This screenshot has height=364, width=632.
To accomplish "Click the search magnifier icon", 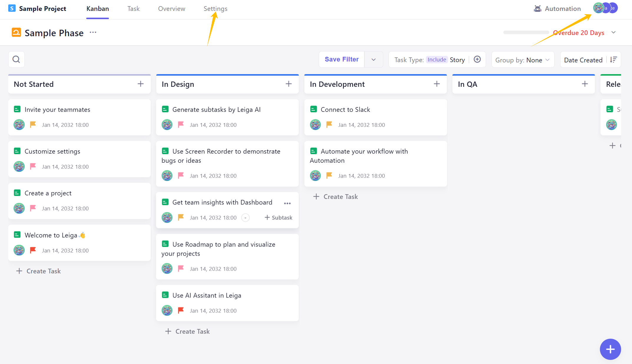I will pyautogui.click(x=16, y=59).
